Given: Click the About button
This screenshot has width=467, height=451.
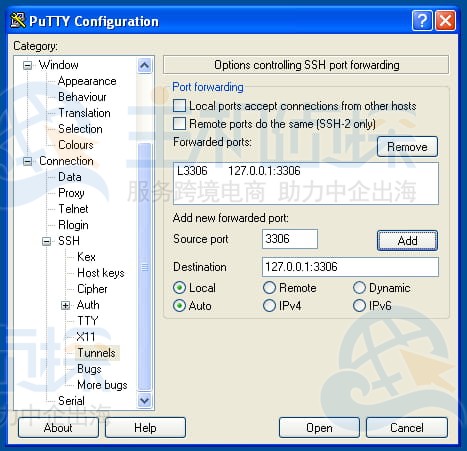Looking at the screenshot, I should click(58, 428).
